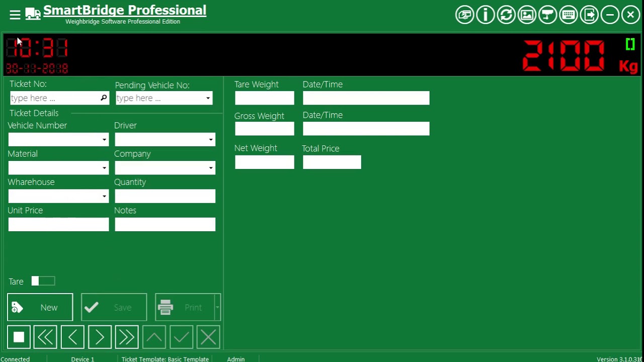The height and width of the screenshot is (362, 644).
Task: Expand the Company dropdown
Action: click(211, 168)
